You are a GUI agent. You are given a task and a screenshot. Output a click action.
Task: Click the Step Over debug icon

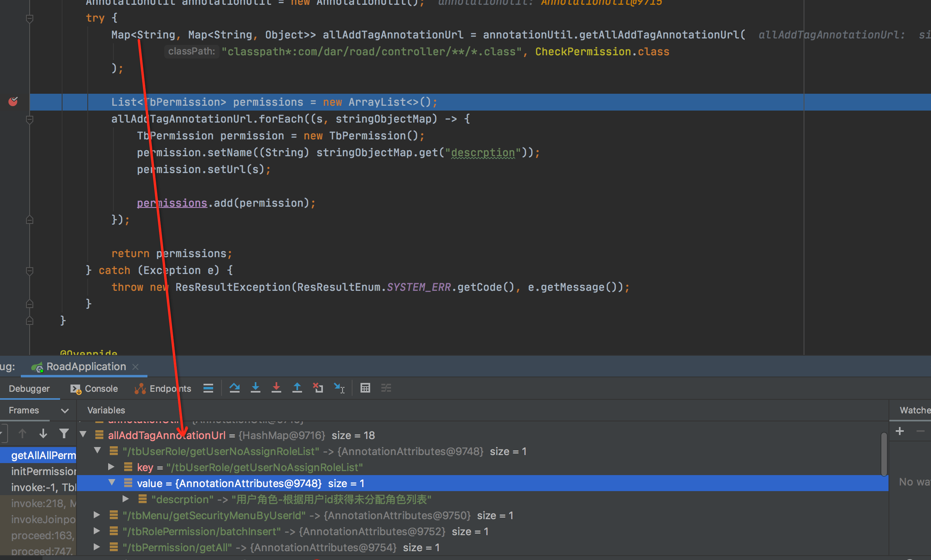(x=234, y=388)
